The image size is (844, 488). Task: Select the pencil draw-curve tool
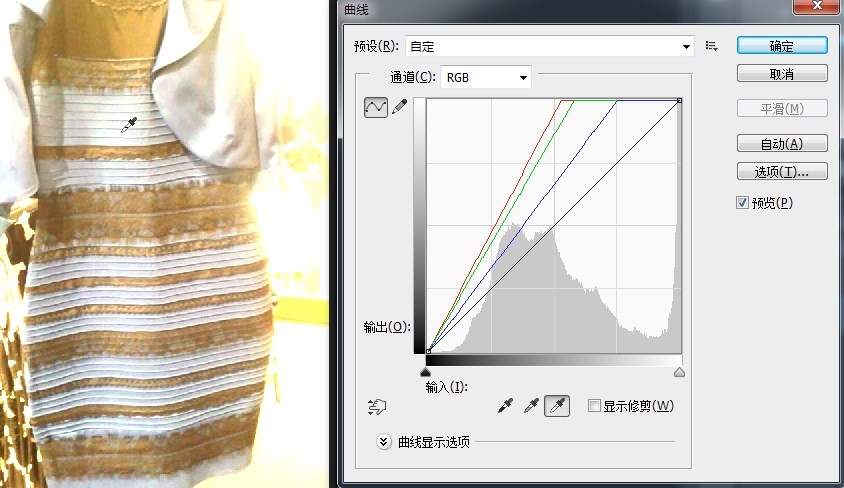pyautogui.click(x=399, y=107)
